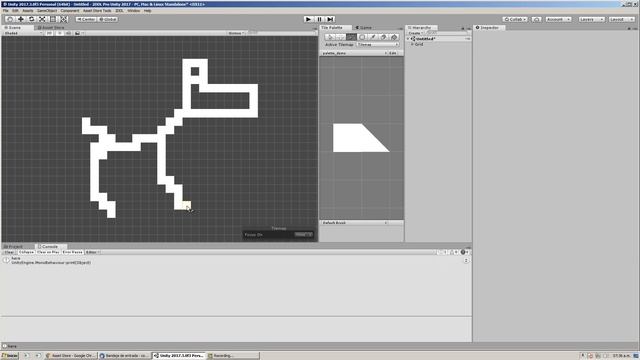
Task: Select the Hierarchy tab
Action: click(x=422, y=27)
